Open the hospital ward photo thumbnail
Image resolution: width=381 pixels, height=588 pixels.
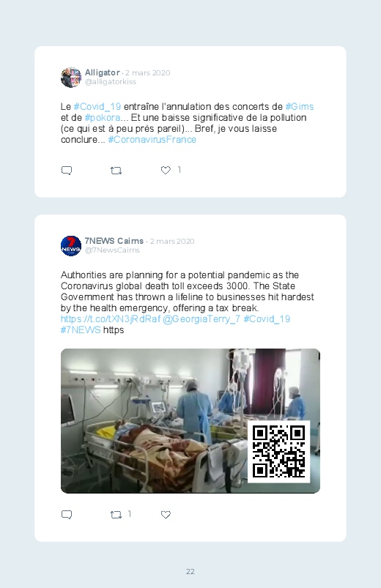click(x=190, y=421)
